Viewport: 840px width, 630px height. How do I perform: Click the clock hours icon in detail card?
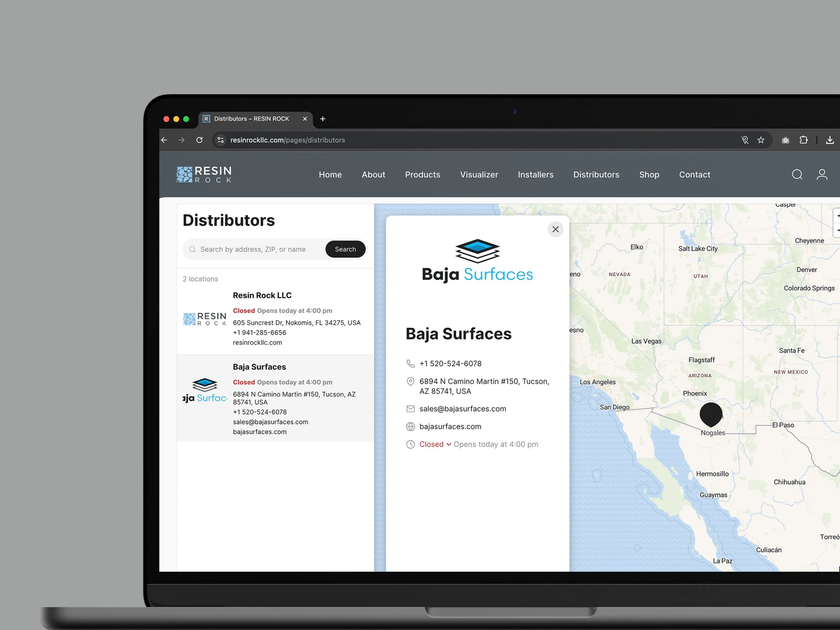[411, 445]
